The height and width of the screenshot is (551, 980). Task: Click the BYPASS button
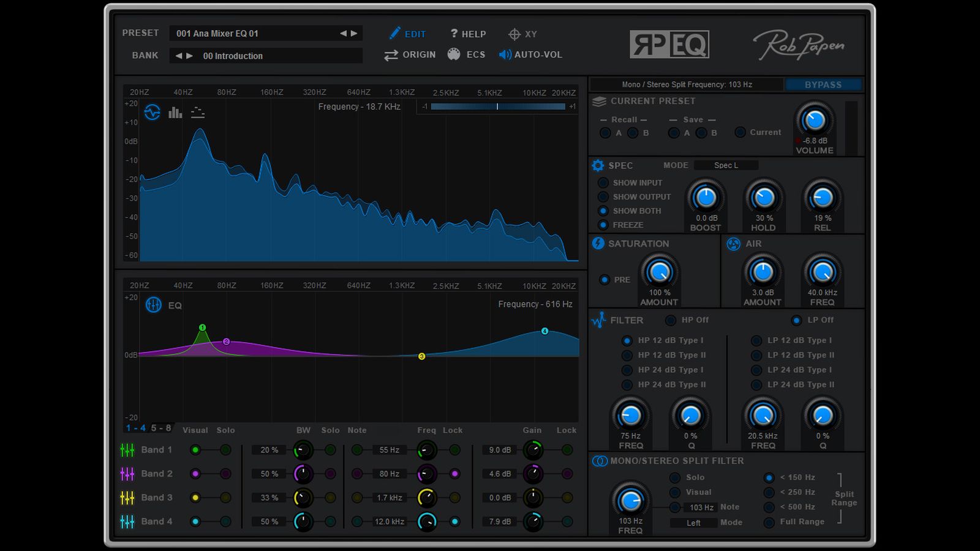pyautogui.click(x=823, y=84)
